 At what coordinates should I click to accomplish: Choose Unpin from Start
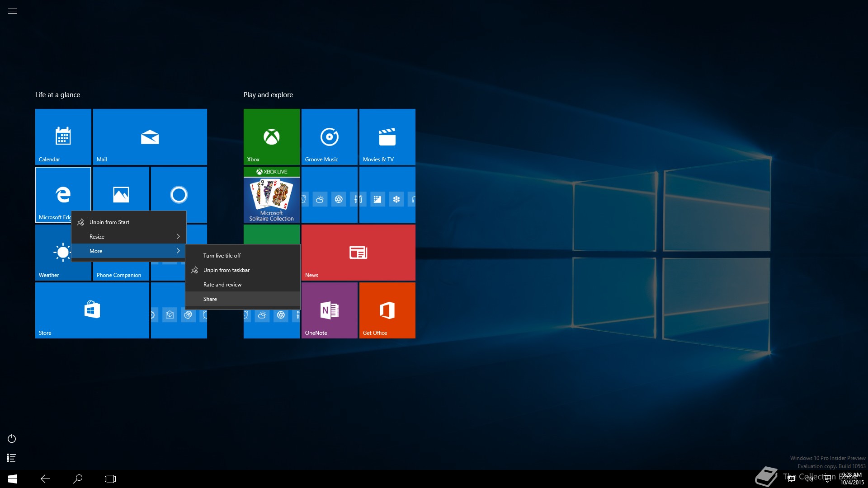[x=129, y=222]
